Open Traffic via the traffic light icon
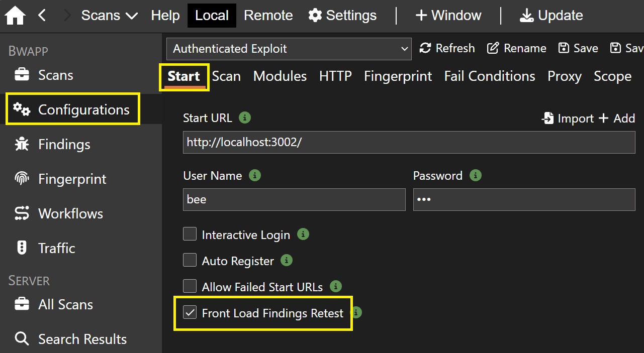Image resolution: width=644 pixels, height=353 pixels. [x=22, y=248]
